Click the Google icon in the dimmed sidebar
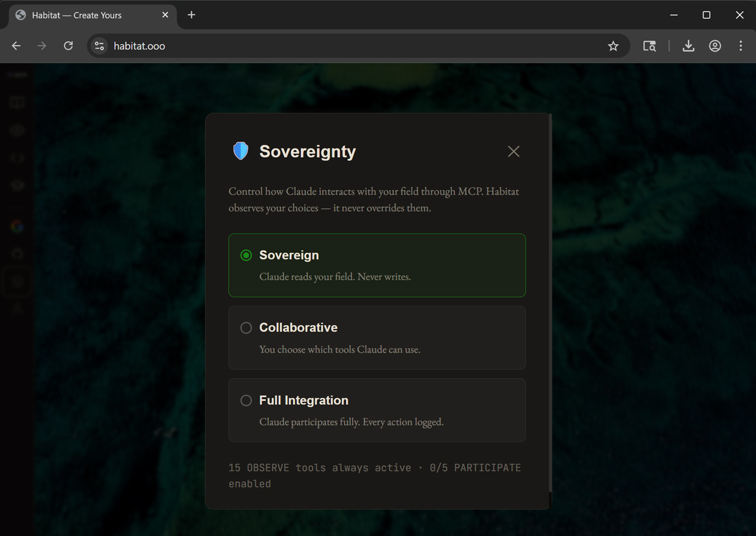Screen dimensions: 756x536 pyautogui.click(x=17, y=226)
